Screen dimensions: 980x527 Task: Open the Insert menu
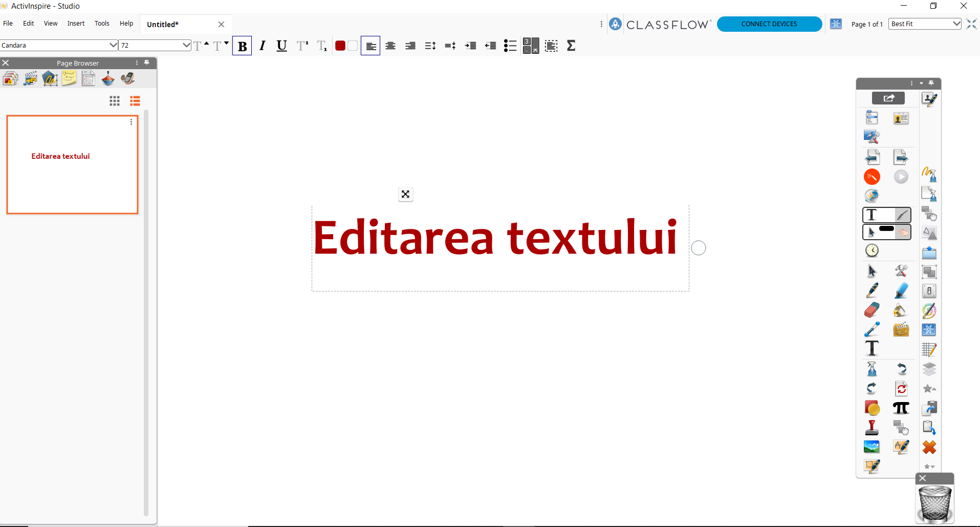tap(76, 24)
